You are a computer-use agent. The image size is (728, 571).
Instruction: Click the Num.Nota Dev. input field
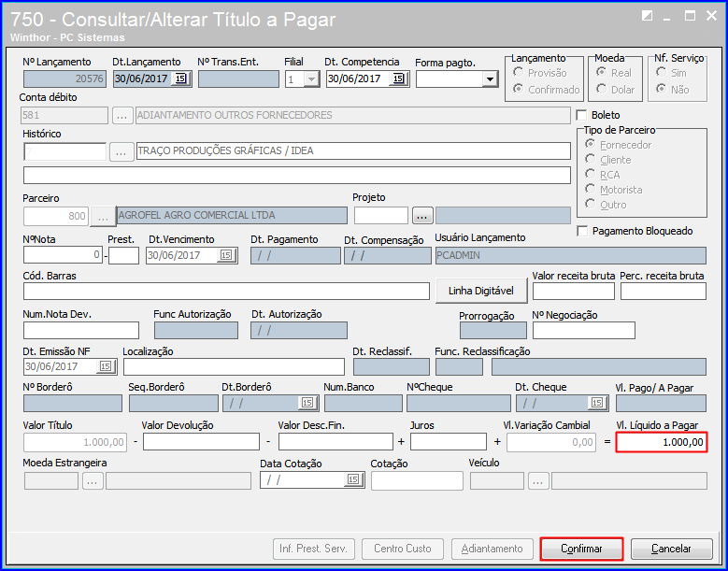click(x=81, y=331)
